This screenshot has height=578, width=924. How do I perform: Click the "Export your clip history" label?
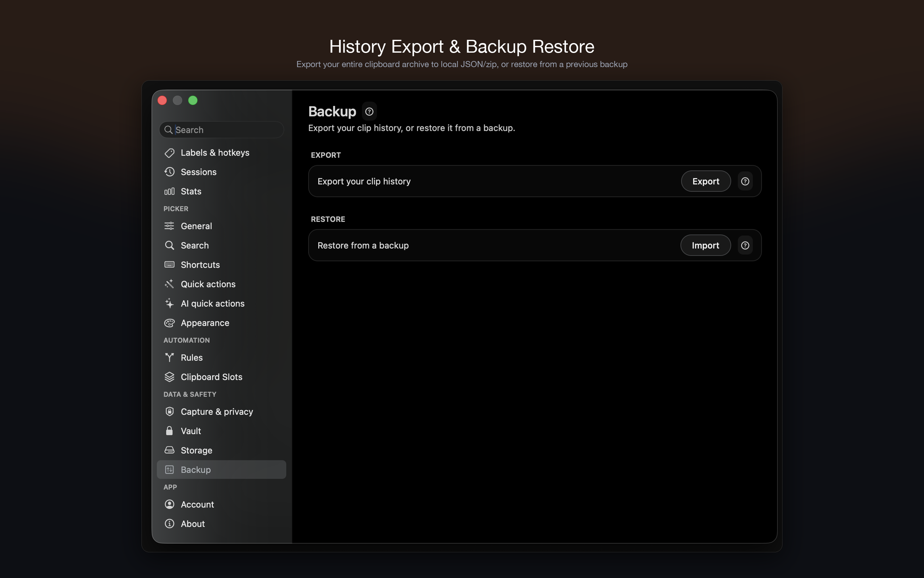(x=364, y=181)
